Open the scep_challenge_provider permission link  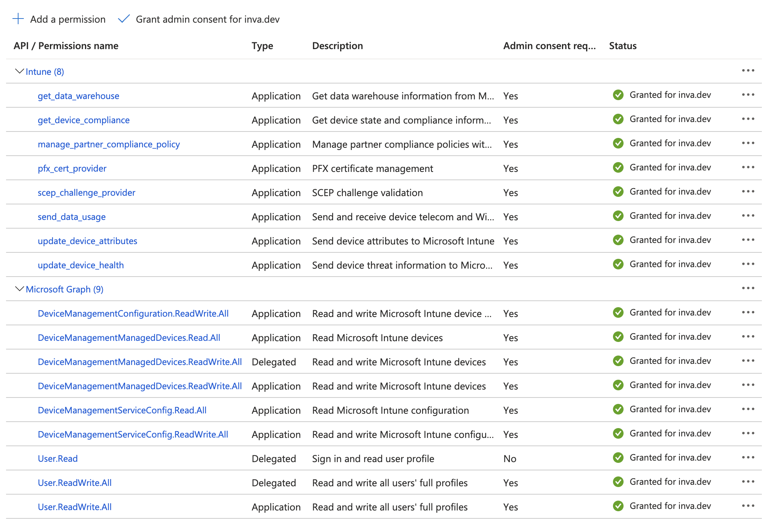(87, 193)
